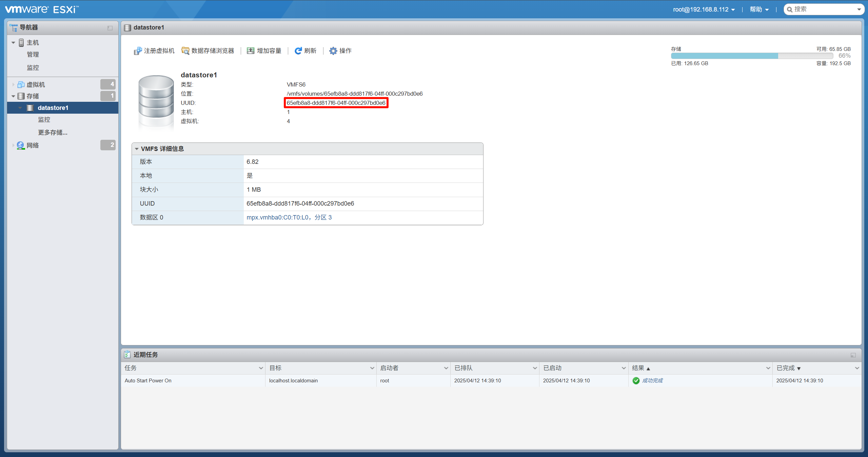Click the Recent tasks (近期任务) clipboard icon

click(x=127, y=355)
